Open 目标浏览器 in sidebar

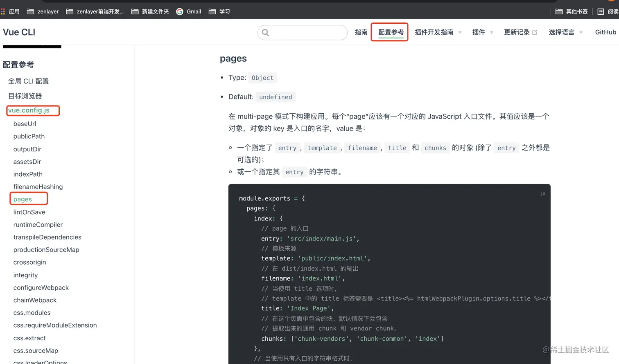[x=25, y=96]
